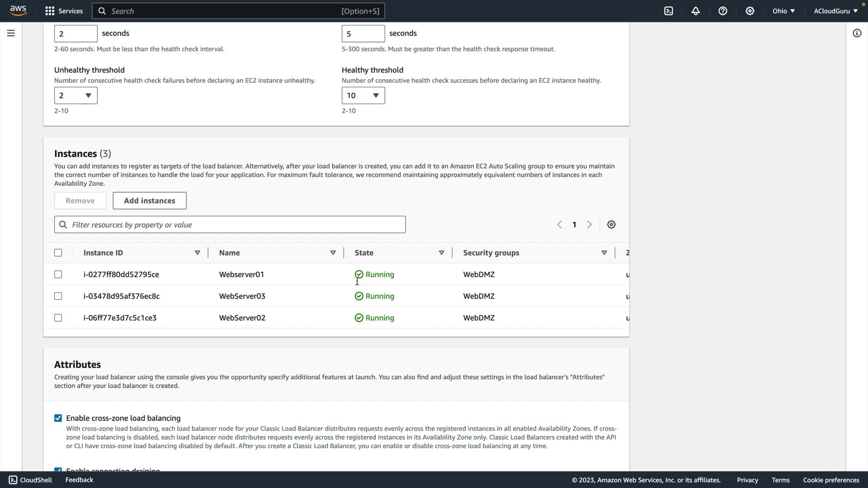The height and width of the screenshot is (488, 868).
Task: Open the notifications bell
Action: coord(696,11)
